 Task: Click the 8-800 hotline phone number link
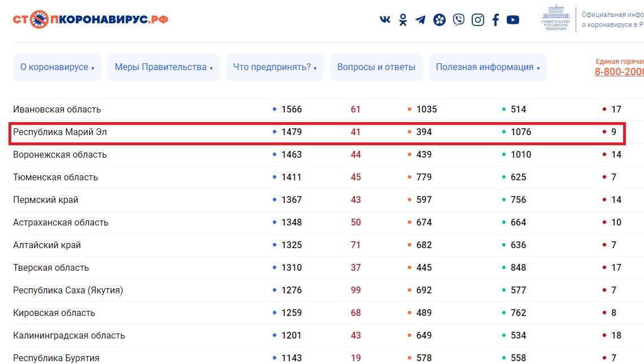click(x=619, y=72)
